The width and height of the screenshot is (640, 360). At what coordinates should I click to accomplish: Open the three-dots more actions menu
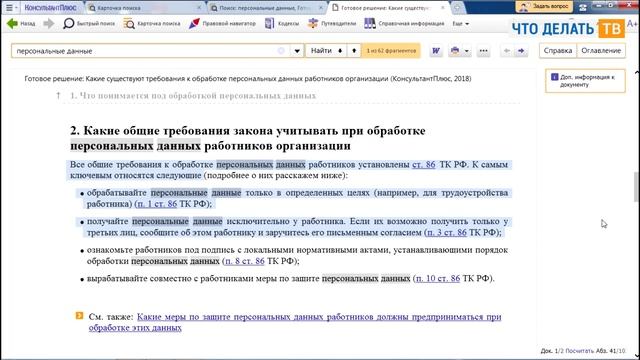[484, 51]
